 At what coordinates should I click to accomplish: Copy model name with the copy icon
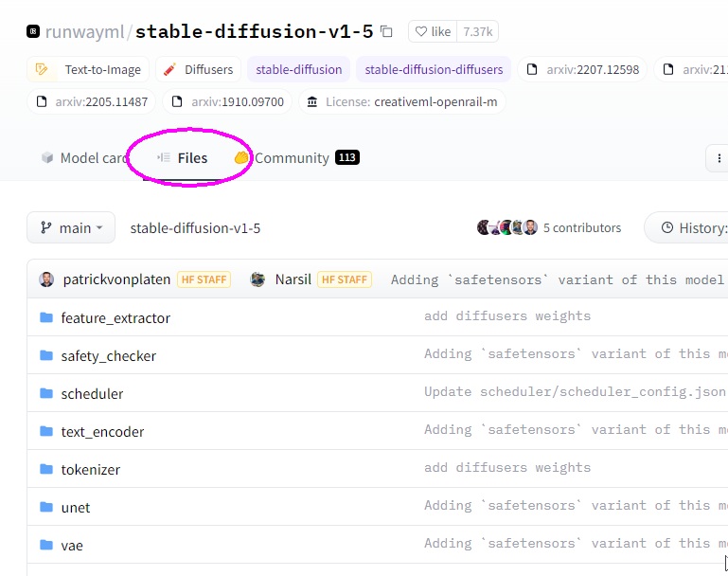click(386, 31)
